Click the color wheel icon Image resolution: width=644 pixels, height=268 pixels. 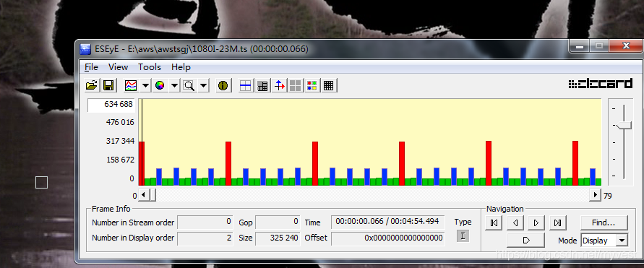click(160, 85)
